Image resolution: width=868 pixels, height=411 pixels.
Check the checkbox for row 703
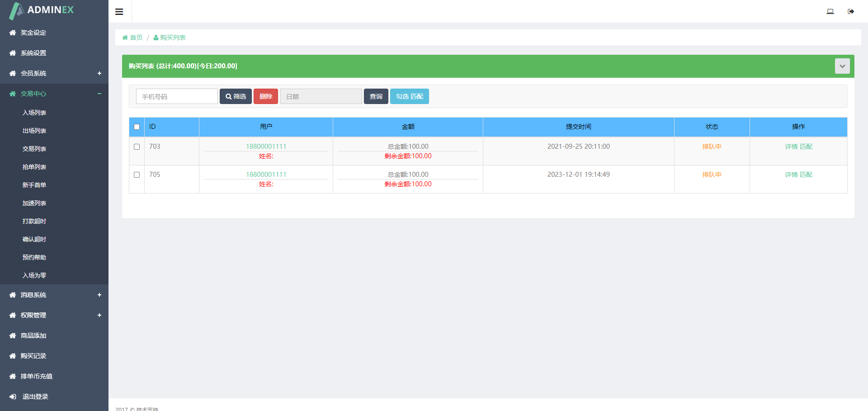[137, 147]
